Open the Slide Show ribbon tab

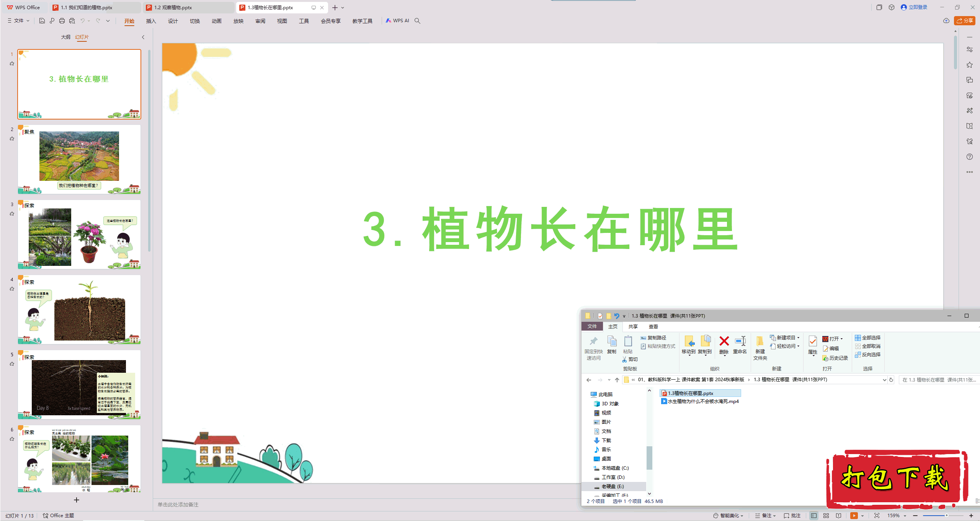(x=238, y=21)
